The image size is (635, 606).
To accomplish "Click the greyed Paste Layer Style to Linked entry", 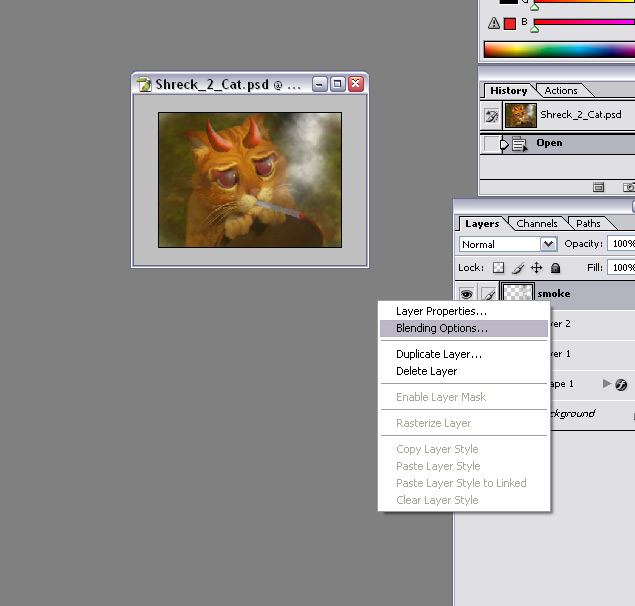I will pos(464,483).
